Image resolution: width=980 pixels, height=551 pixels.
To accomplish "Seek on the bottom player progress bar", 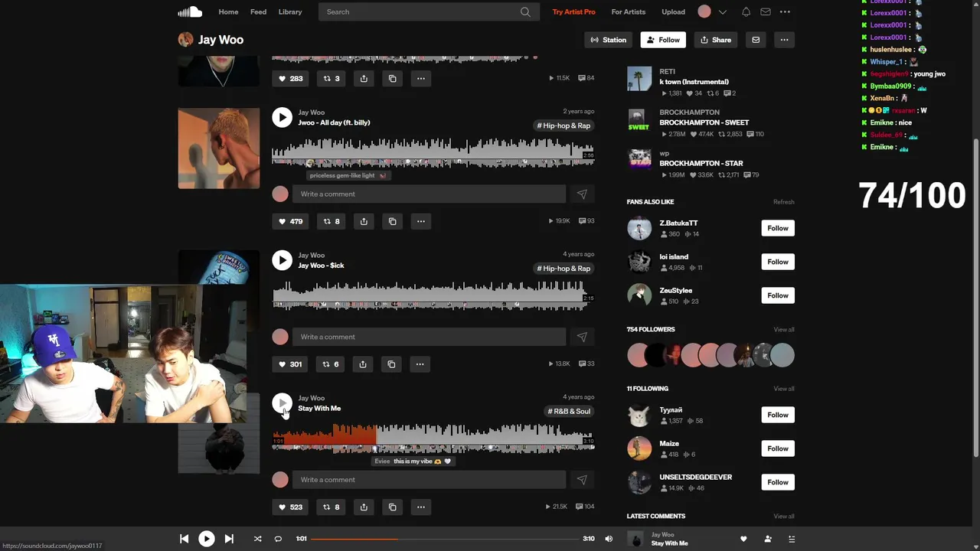I will [x=445, y=539].
